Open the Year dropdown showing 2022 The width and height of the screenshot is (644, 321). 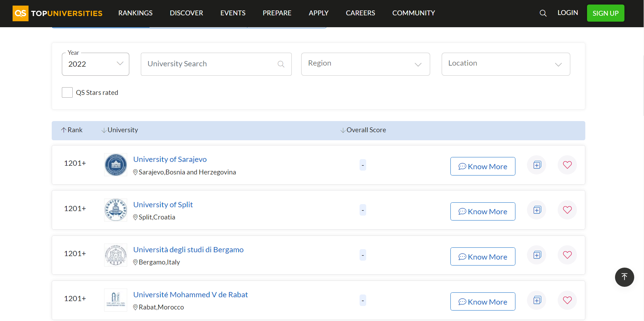point(95,64)
